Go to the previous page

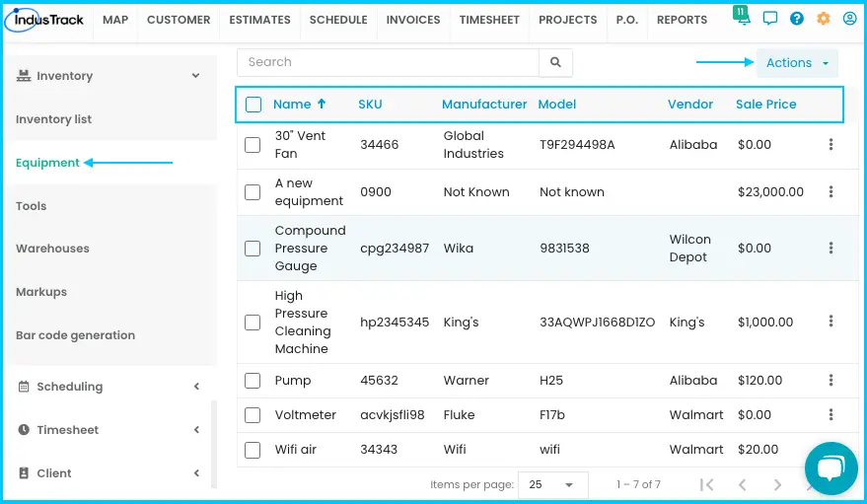tap(742, 484)
